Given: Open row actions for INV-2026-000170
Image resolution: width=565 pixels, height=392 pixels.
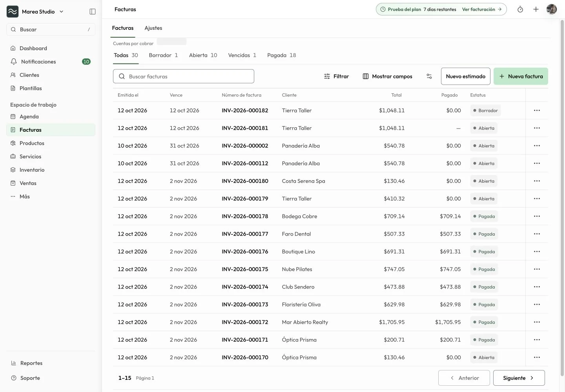Looking at the screenshot, I should (537, 358).
